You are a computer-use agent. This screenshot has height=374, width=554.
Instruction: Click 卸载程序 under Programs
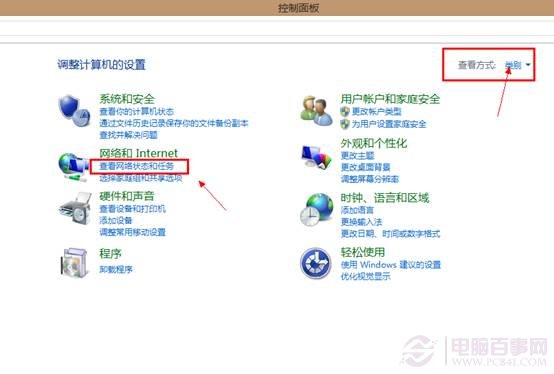pyautogui.click(x=116, y=269)
